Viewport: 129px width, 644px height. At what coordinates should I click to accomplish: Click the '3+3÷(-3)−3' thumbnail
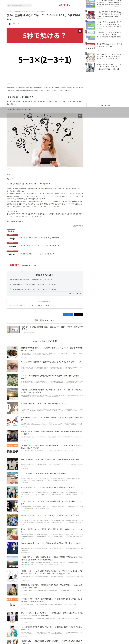pyautogui.click(x=12, y=254)
